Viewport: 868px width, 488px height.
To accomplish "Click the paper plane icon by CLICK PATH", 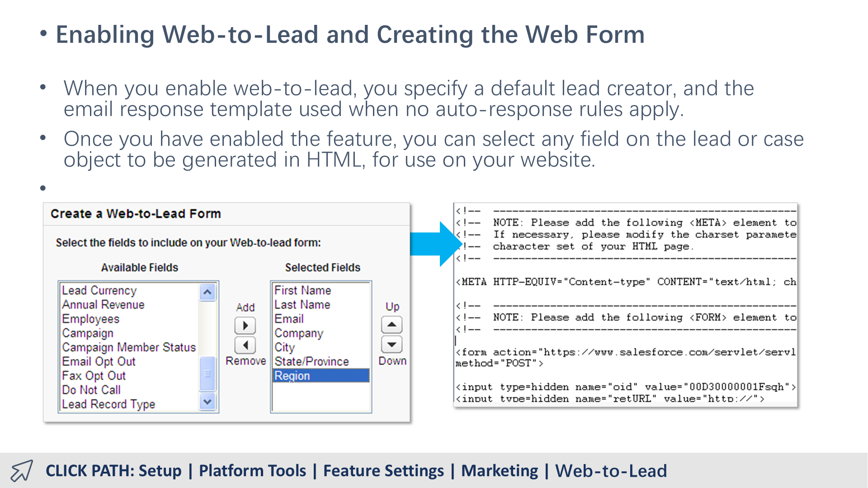I will point(22,471).
